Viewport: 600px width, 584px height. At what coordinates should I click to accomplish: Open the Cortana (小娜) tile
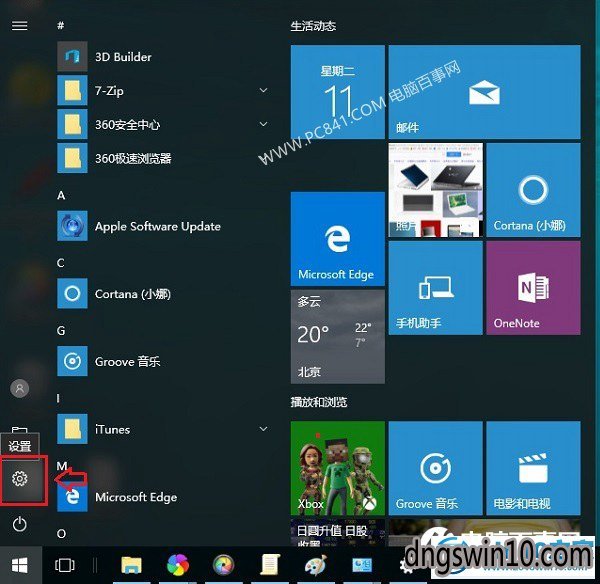point(533,190)
